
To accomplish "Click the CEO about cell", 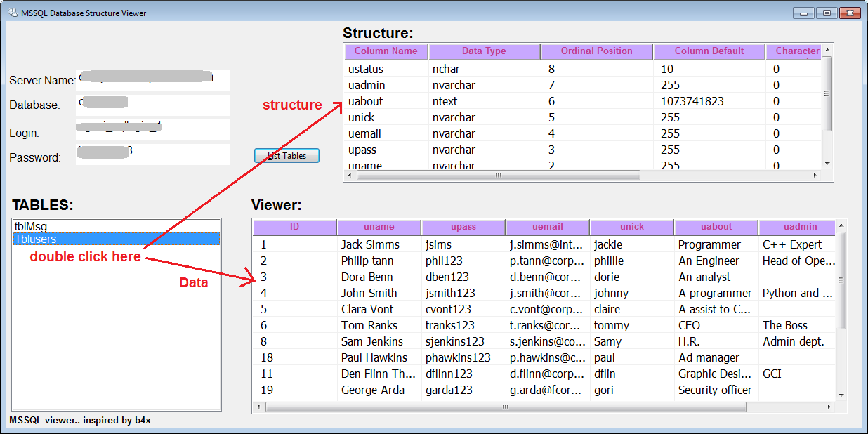I will tap(716, 325).
